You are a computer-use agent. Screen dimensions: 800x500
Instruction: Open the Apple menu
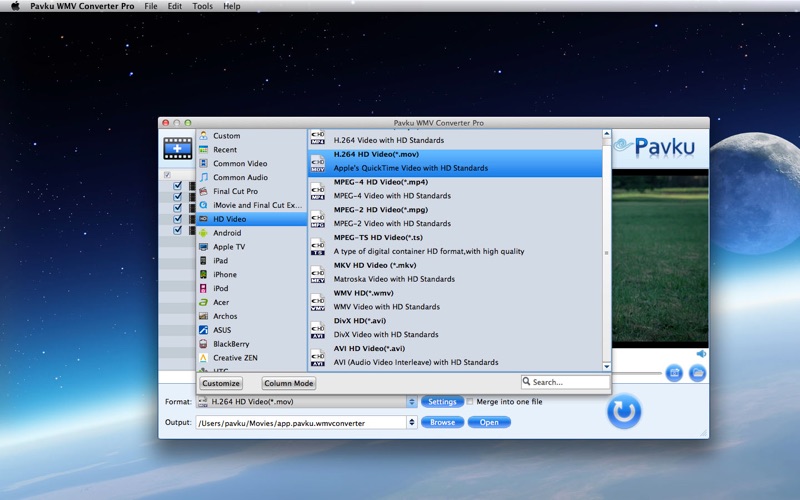coord(15,6)
